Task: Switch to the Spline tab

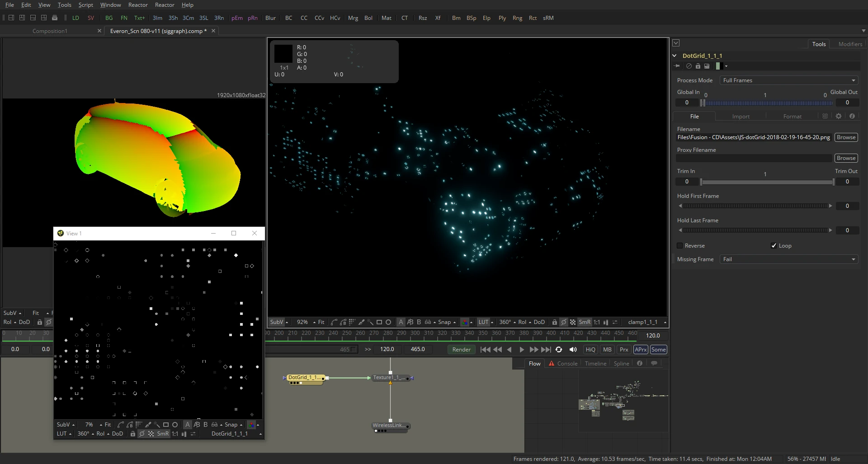Action: [621, 363]
